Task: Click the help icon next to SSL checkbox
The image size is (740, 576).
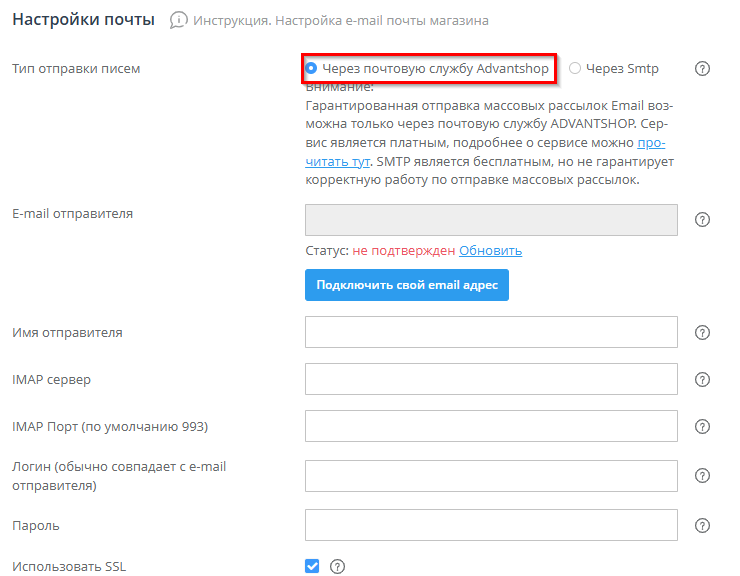Action: [x=337, y=567]
